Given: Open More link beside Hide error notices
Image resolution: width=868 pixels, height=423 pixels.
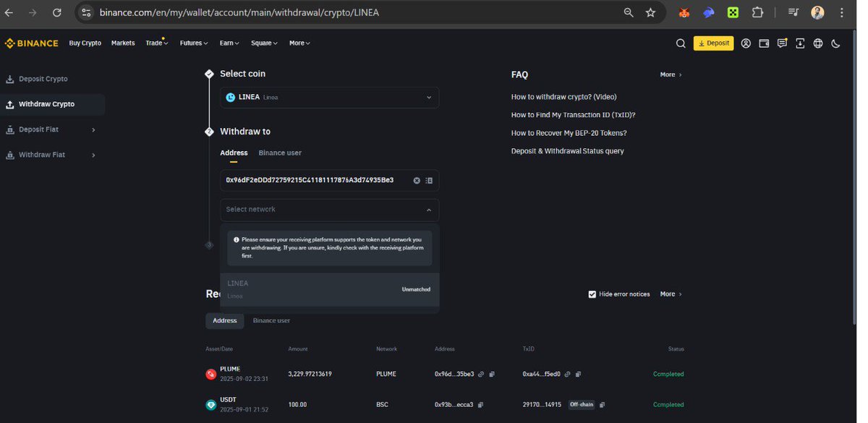Looking at the screenshot, I should pos(671,294).
